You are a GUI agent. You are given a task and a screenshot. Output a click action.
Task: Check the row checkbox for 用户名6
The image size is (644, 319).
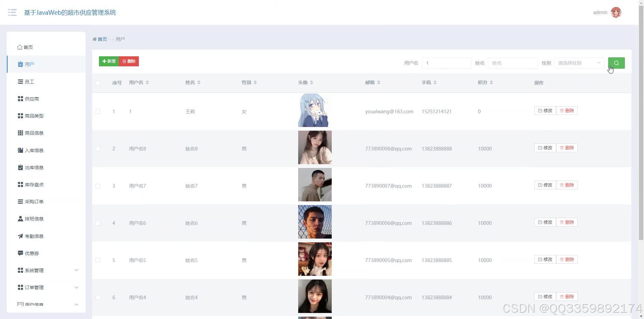point(98,223)
